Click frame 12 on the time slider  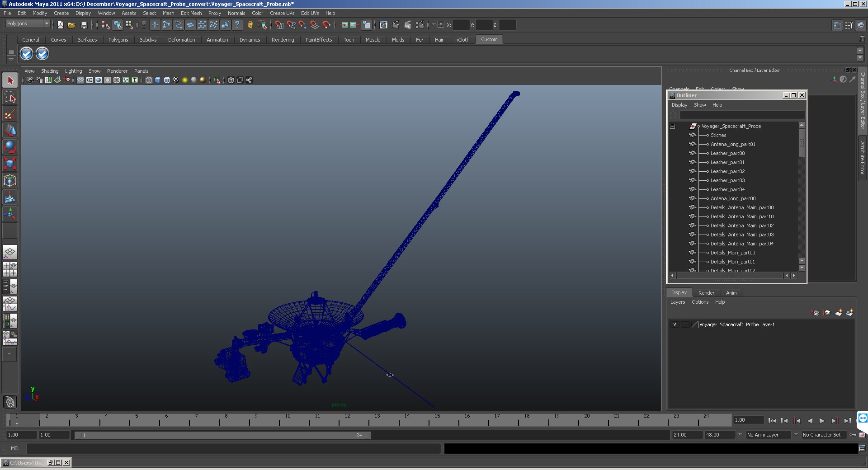coord(347,420)
